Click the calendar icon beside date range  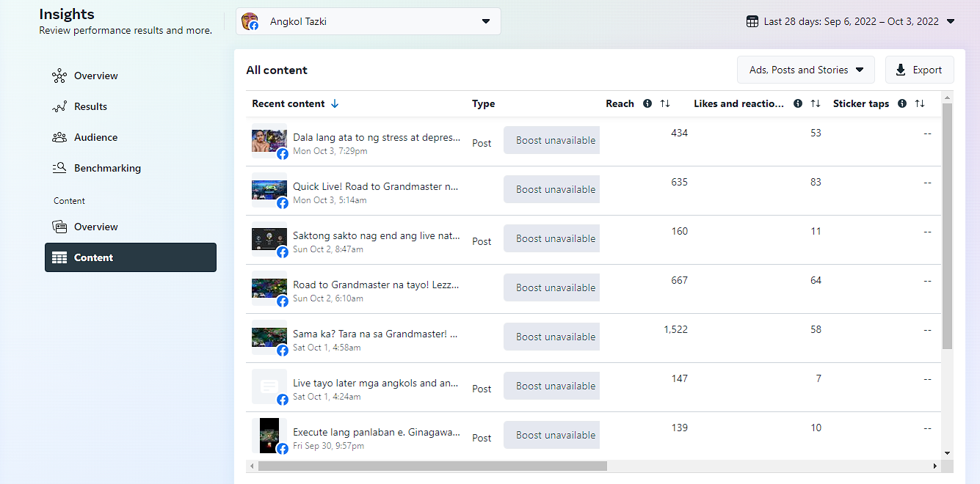pyautogui.click(x=752, y=21)
